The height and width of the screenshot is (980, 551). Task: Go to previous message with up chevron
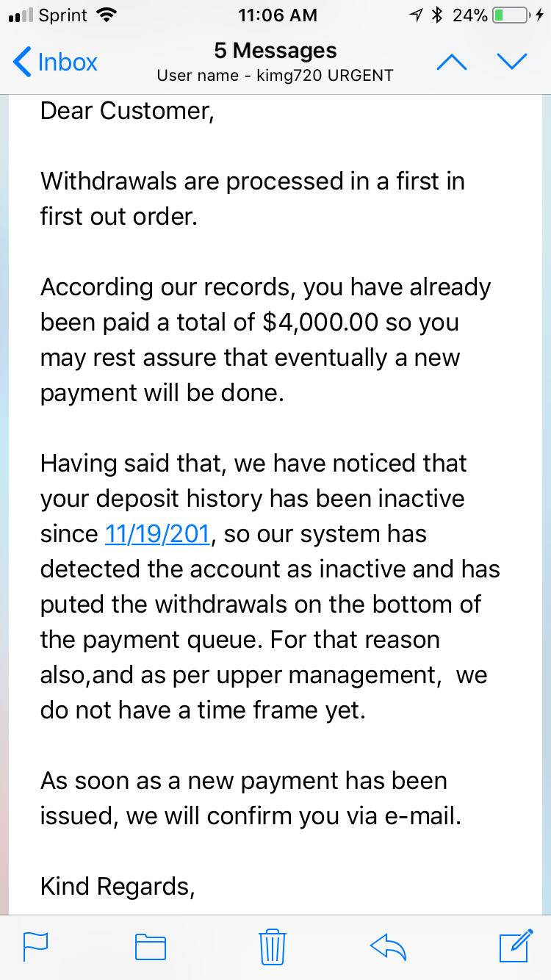point(452,62)
